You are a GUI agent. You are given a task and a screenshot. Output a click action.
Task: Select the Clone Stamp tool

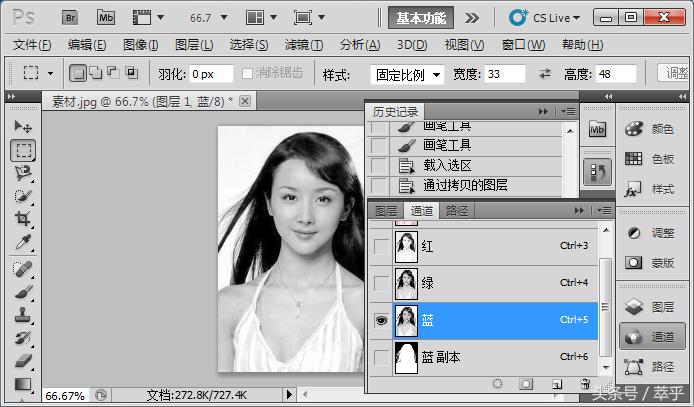23,315
